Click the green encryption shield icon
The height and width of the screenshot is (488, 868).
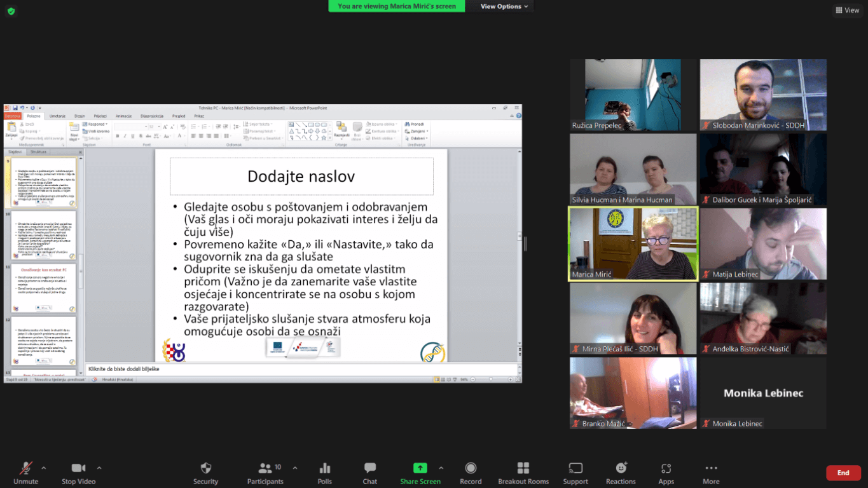click(11, 11)
